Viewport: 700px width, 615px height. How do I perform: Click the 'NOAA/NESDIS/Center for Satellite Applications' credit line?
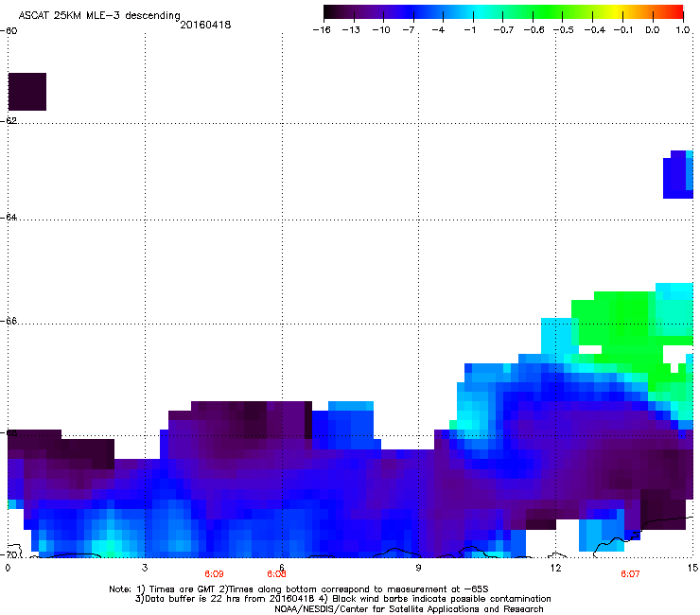(x=409, y=609)
